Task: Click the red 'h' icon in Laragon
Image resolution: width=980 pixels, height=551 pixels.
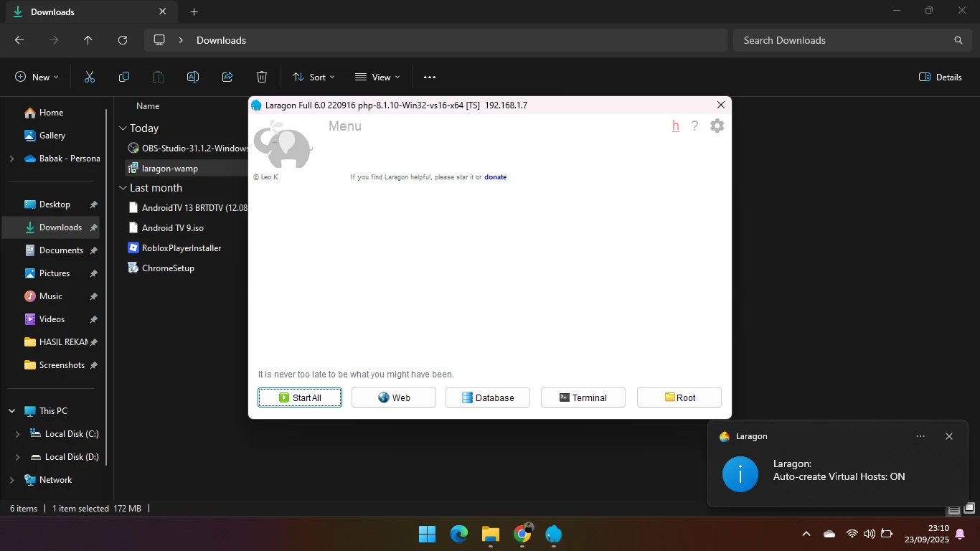Action: [675, 126]
